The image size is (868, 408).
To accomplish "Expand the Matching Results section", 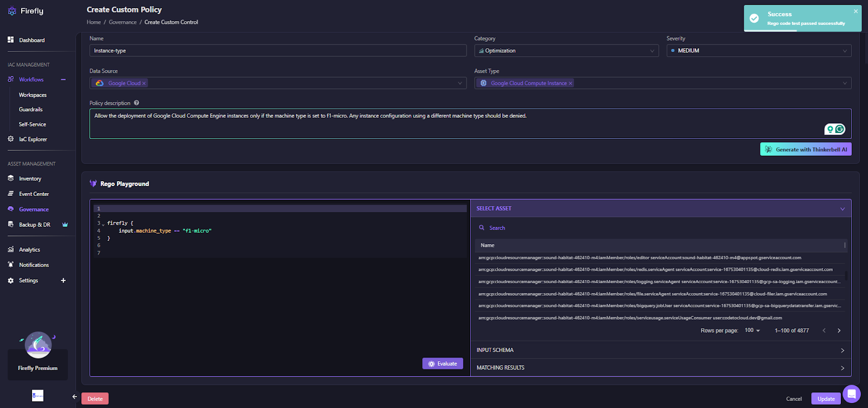I will point(661,367).
